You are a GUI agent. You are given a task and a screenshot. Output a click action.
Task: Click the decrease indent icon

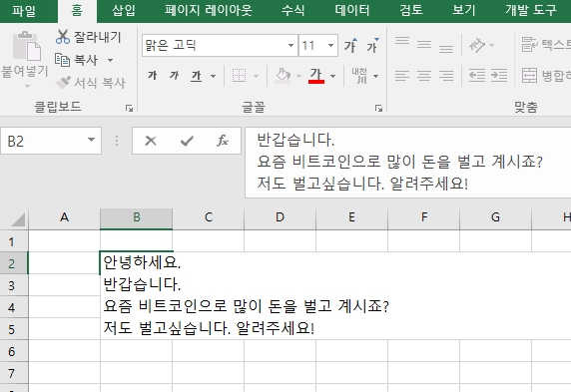[477, 76]
